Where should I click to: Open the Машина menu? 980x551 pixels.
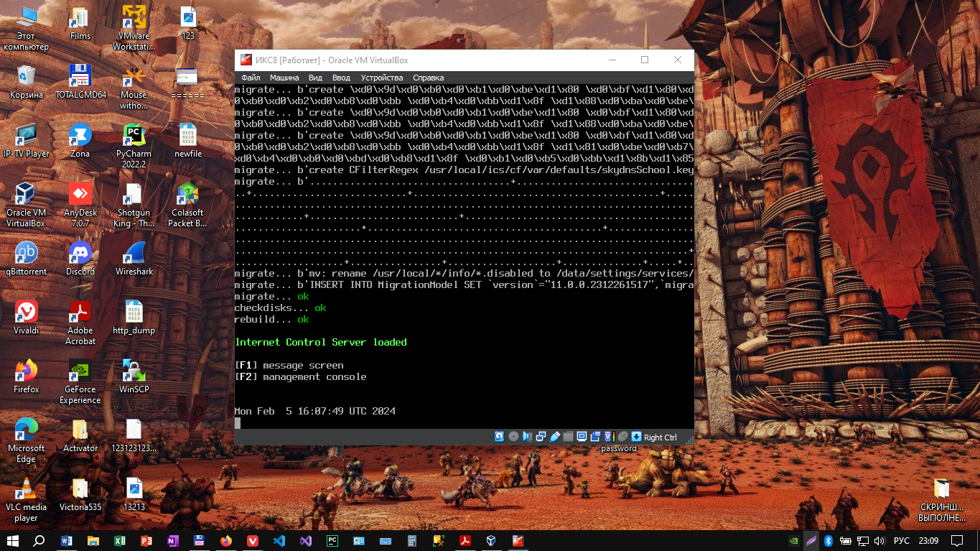coord(284,78)
